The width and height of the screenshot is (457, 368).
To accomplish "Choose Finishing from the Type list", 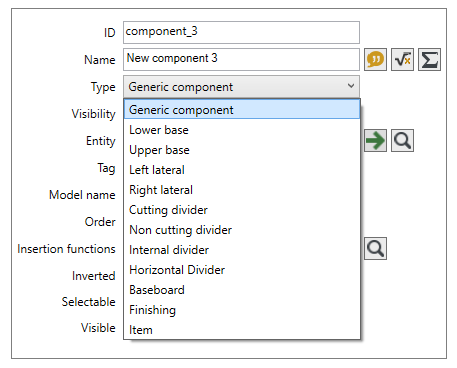I will click(242, 310).
